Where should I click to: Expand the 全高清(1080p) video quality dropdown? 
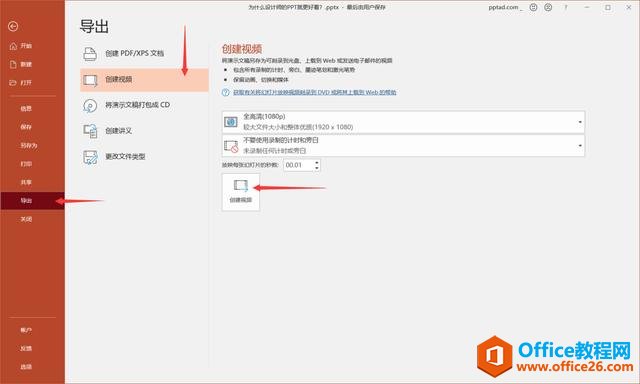(x=403, y=122)
